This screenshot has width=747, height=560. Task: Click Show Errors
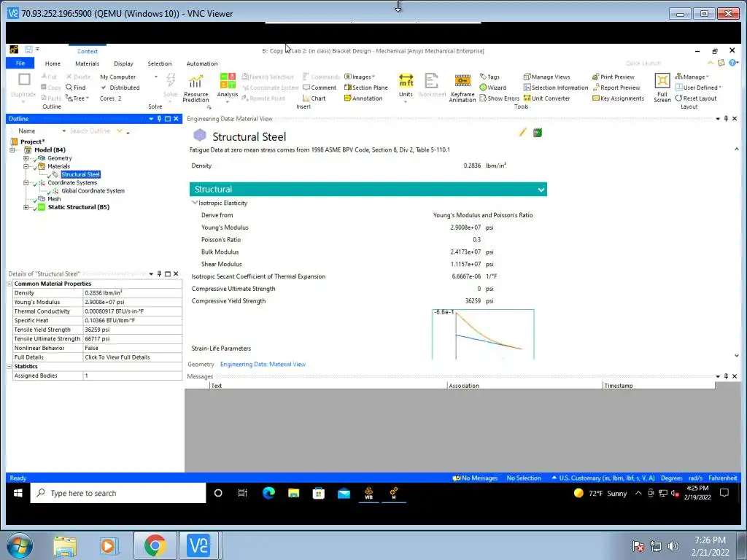tap(499, 98)
